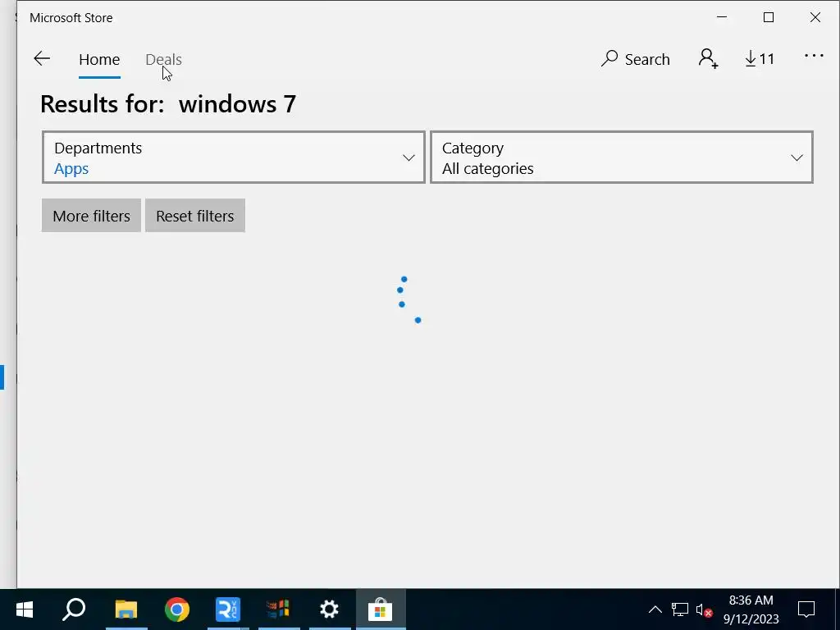
Task: Launch Google Chrome from the taskbar
Action: 177,609
